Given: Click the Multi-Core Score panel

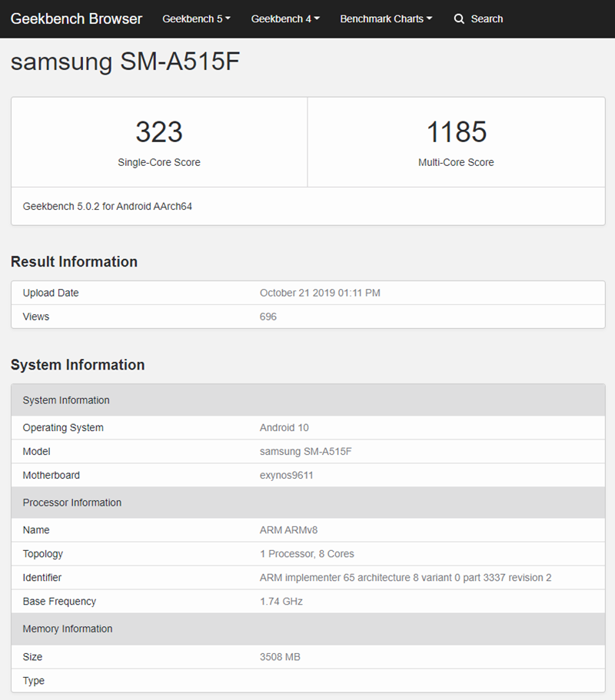Looking at the screenshot, I should click(456, 142).
